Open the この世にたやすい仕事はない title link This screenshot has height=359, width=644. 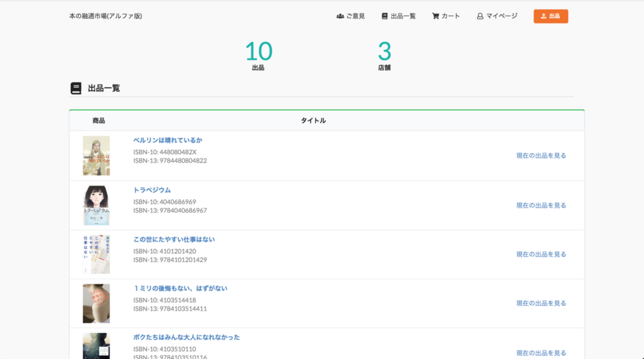[x=174, y=239]
